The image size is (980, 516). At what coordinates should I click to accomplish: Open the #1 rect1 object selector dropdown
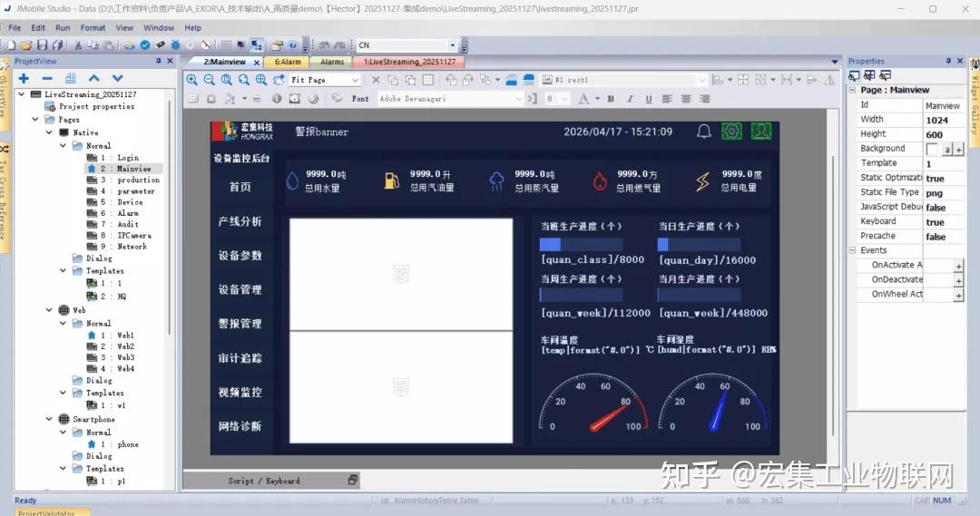coord(701,80)
